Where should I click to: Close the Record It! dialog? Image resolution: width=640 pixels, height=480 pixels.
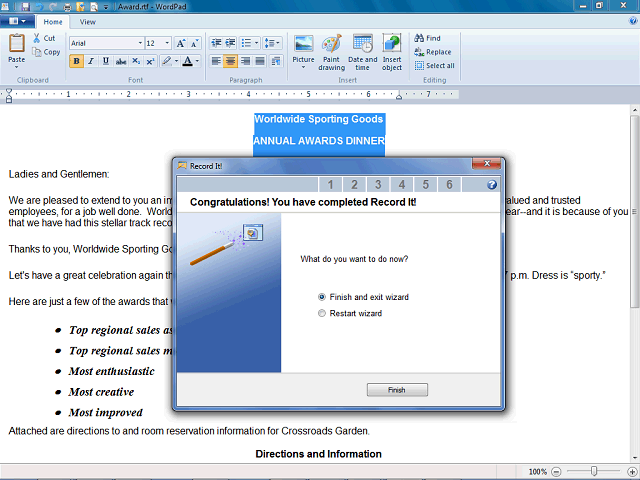pyautogui.click(x=487, y=164)
